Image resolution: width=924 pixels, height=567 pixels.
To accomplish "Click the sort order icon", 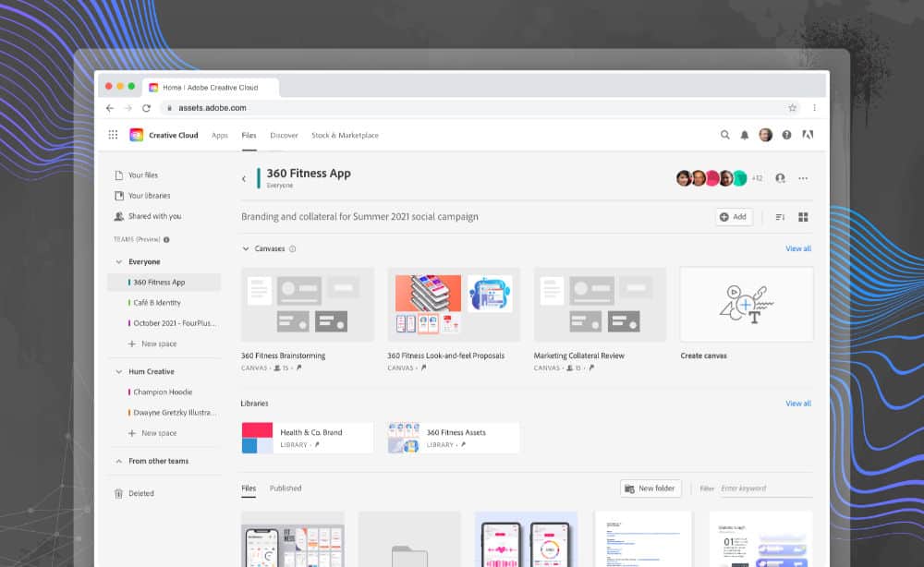I will coord(780,217).
